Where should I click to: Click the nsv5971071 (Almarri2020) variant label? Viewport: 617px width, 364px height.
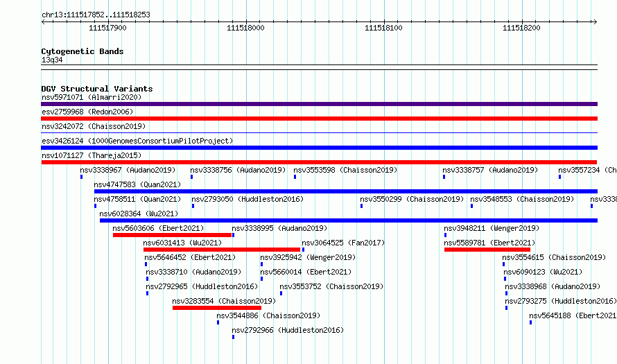click(x=92, y=97)
